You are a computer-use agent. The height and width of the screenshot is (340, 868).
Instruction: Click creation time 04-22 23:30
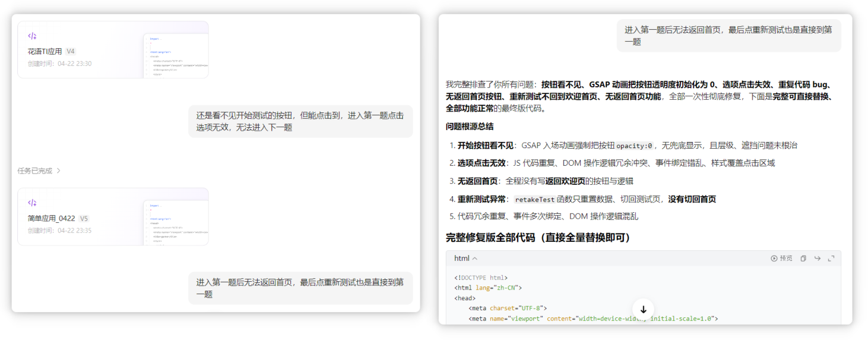pyautogui.click(x=59, y=64)
